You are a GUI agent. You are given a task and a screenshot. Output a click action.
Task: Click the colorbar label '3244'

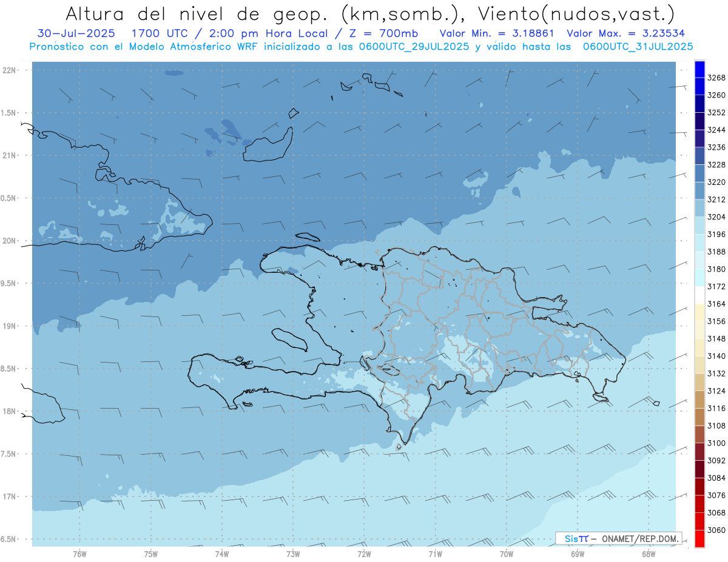point(716,130)
